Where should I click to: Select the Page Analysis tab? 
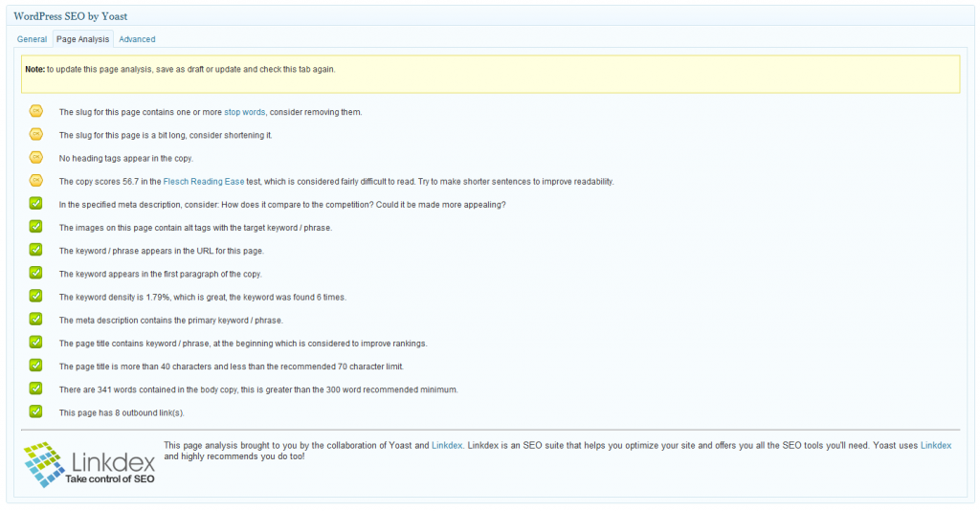pos(82,39)
